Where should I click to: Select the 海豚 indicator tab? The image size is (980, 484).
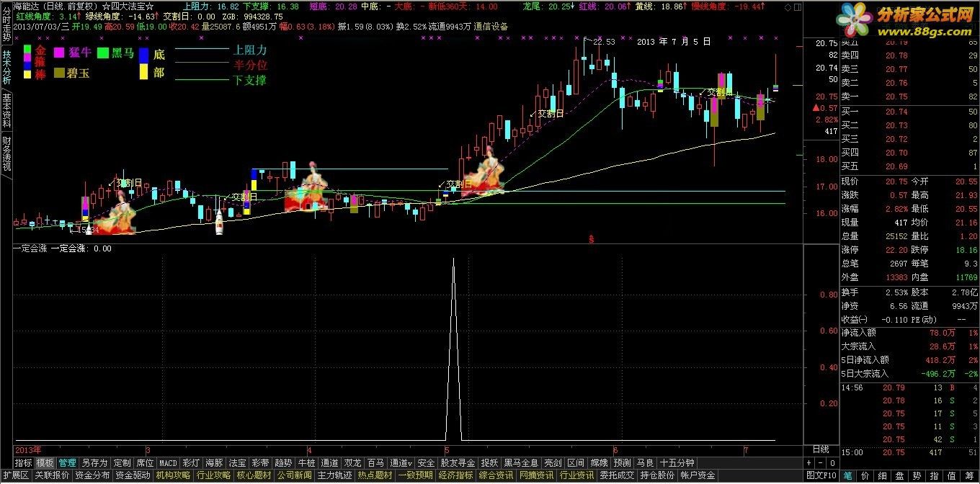coord(214,462)
